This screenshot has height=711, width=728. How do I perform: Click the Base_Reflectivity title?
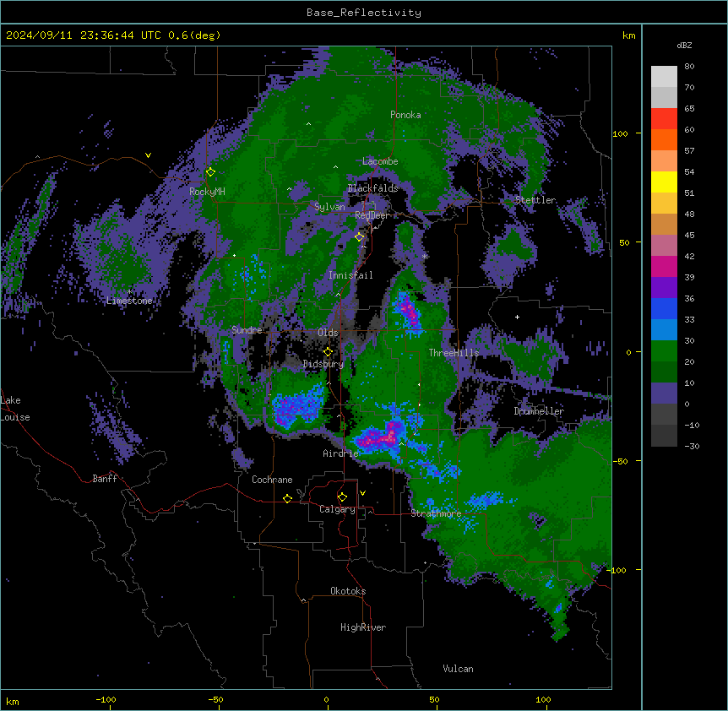click(364, 13)
